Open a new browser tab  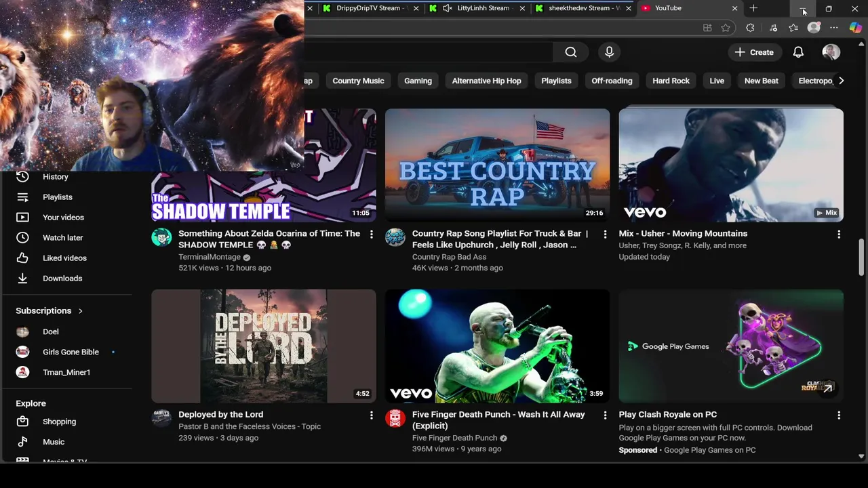(x=753, y=8)
